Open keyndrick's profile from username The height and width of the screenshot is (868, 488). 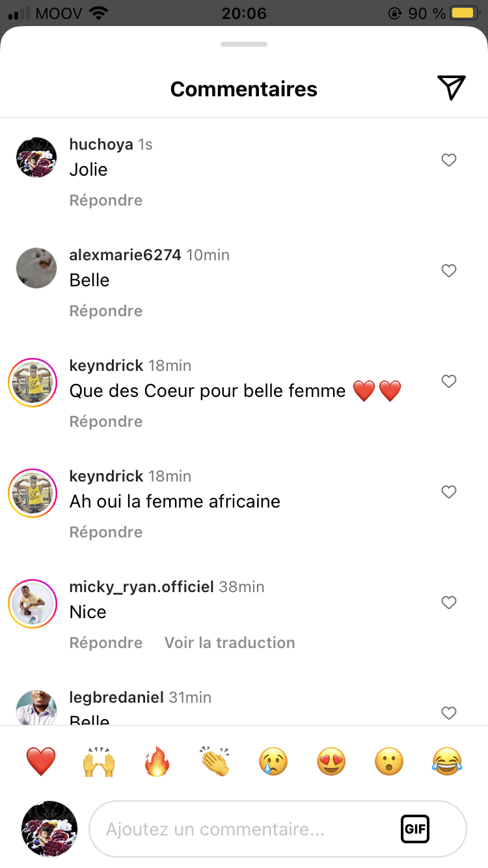(106, 366)
